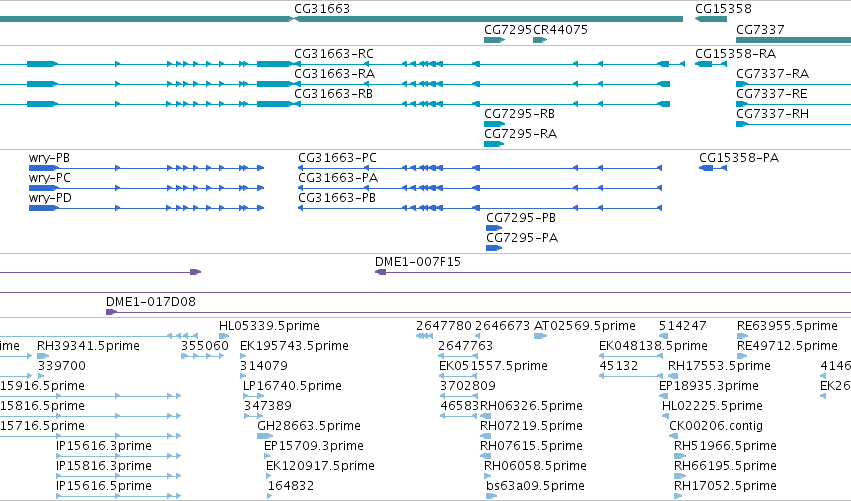Click the DME1-007F15 clone label
This screenshot has height=501, width=851.
click(418, 262)
